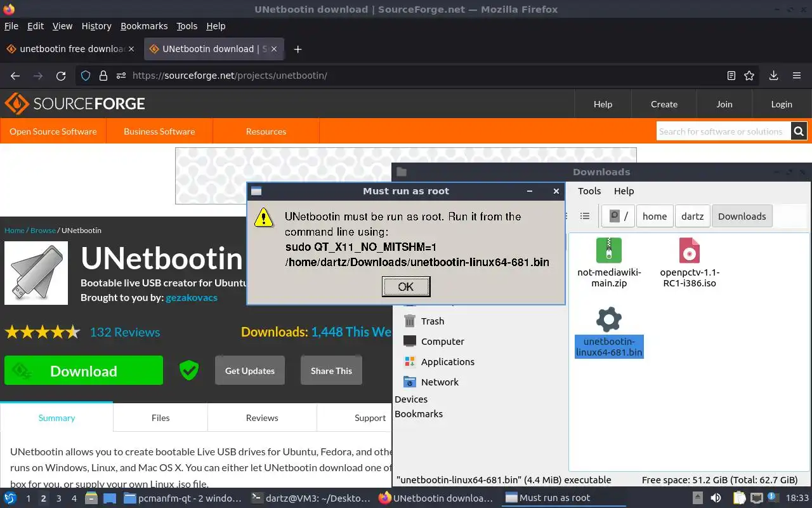The width and height of the screenshot is (812, 508).
Task: Click the warning icon in the root dialog
Action: point(264,217)
